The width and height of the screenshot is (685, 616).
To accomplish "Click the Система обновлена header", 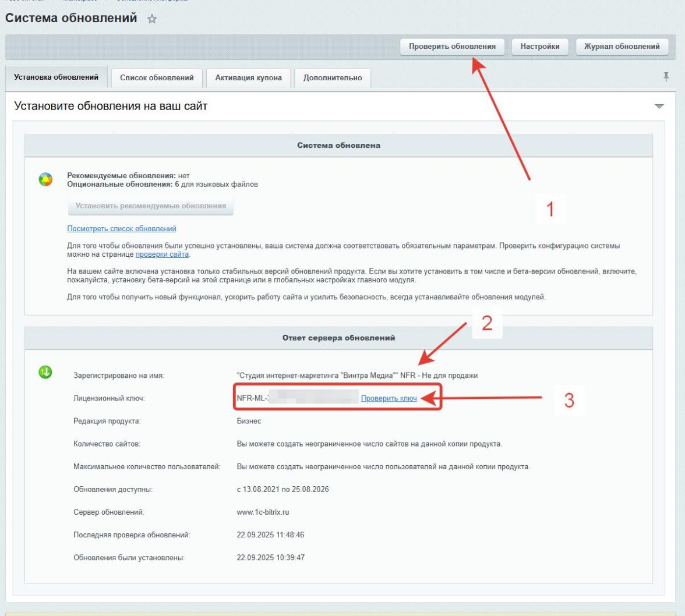I will click(x=338, y=146).
